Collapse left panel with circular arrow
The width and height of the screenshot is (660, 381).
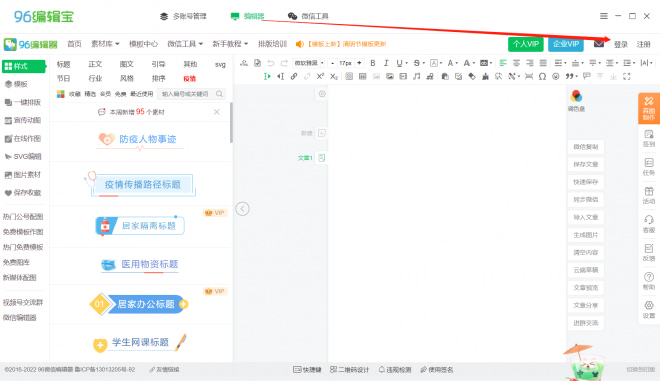click(x=242, y=209)
